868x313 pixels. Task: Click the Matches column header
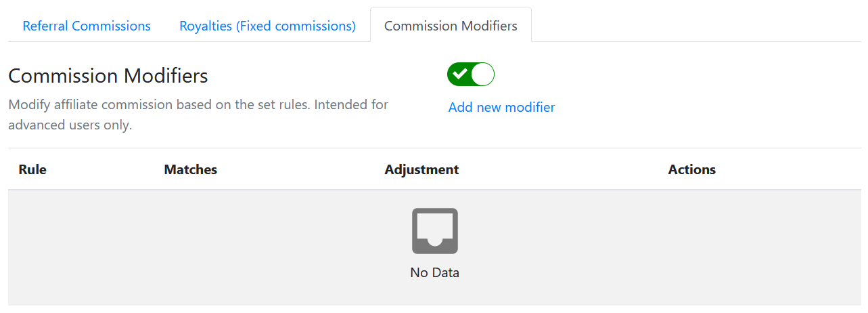click(191, 169)
